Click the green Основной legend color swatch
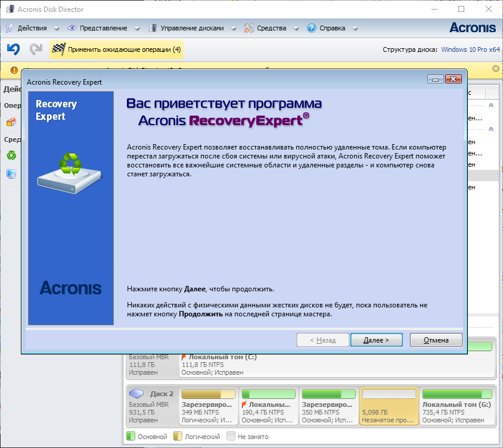Image resolution: width=503 pixels, height=448 pixels. click(x=131, y=436)
